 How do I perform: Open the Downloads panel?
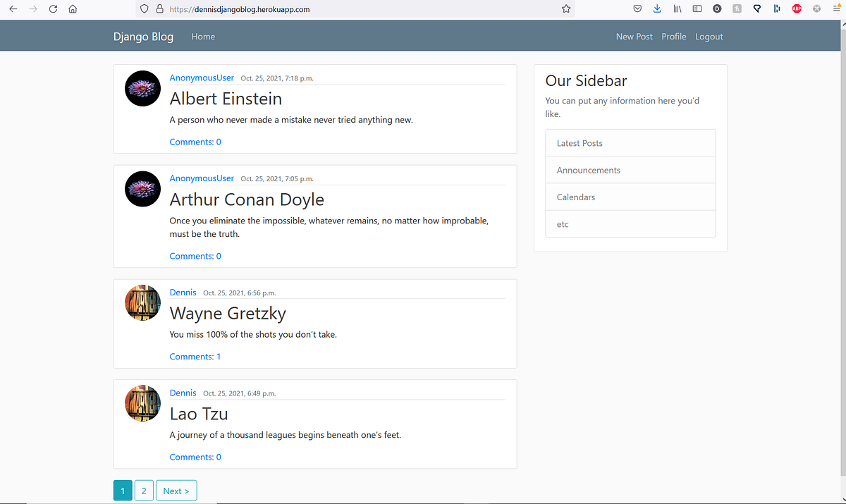(x=657, y=8)
